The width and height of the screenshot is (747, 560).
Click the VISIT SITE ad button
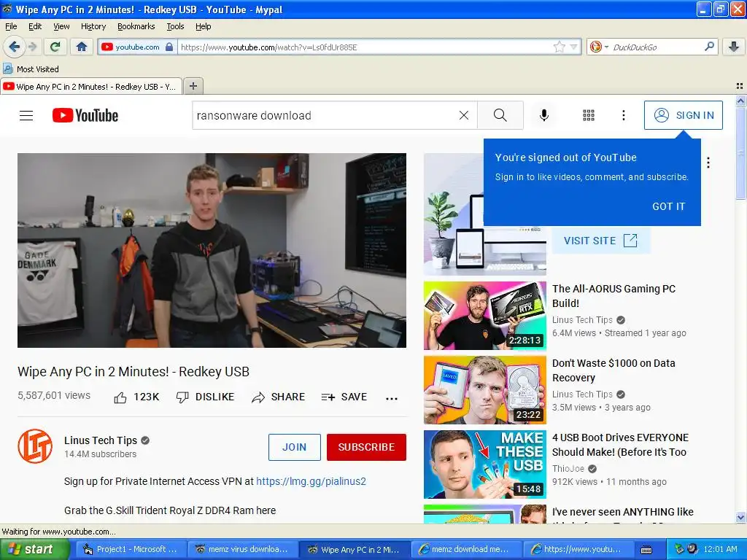pyautogui.click(x=600, y=241)
